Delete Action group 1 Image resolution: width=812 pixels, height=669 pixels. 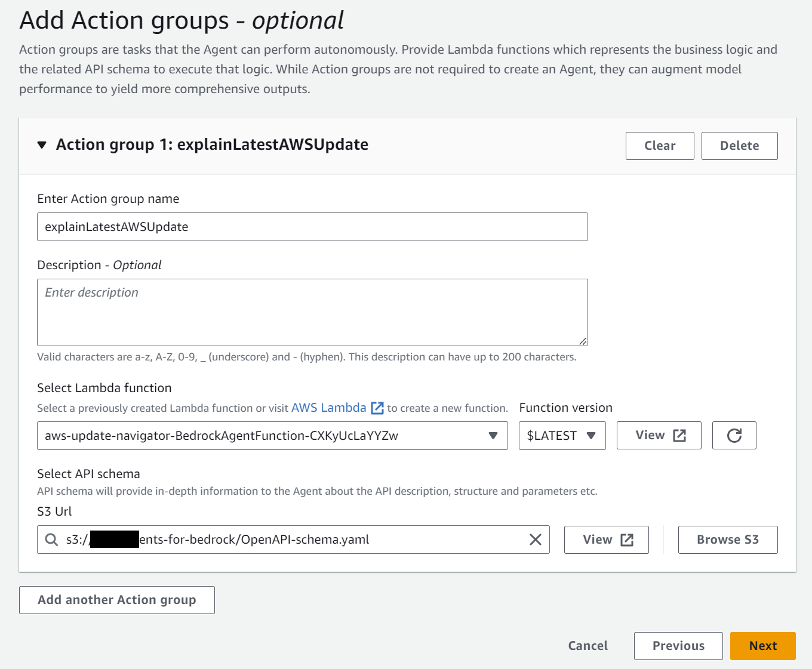tap(739, 145)
